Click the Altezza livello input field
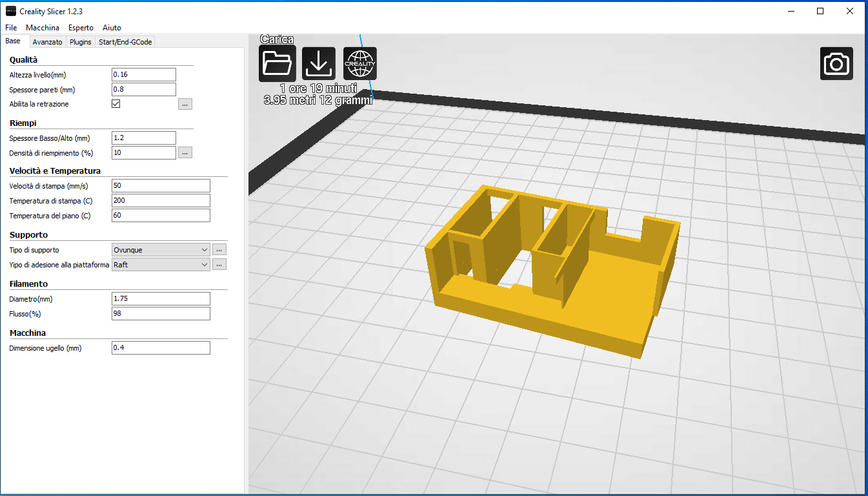This screenshot has height=496, width=868. click(x=143, y=74)
